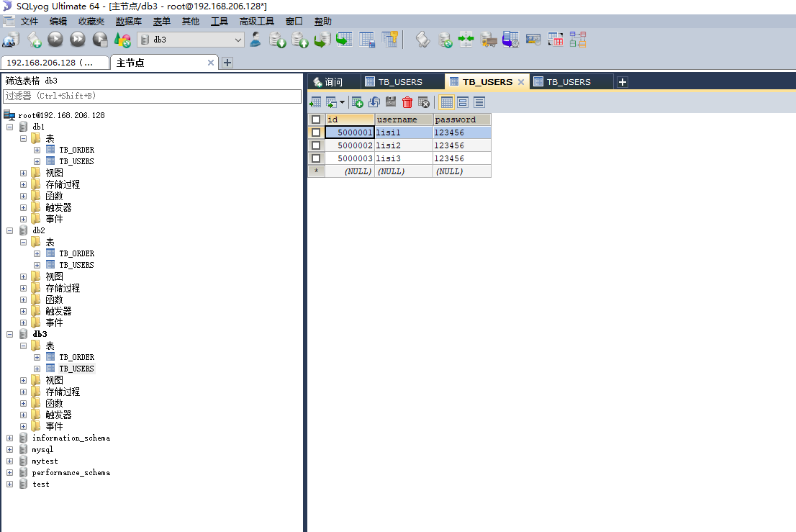Click the create table icon in main toolbar
Screen dimensions: 796x532
tap(366, 40)
